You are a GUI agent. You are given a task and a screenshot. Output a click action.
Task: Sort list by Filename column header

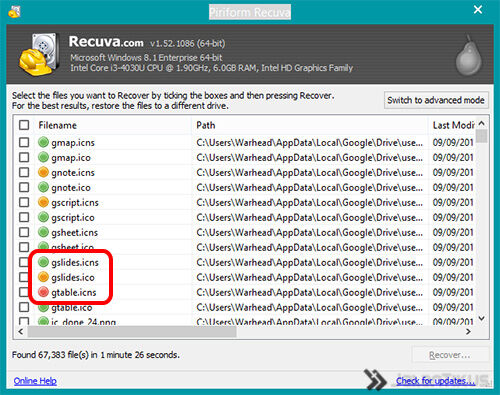point(113,125)
